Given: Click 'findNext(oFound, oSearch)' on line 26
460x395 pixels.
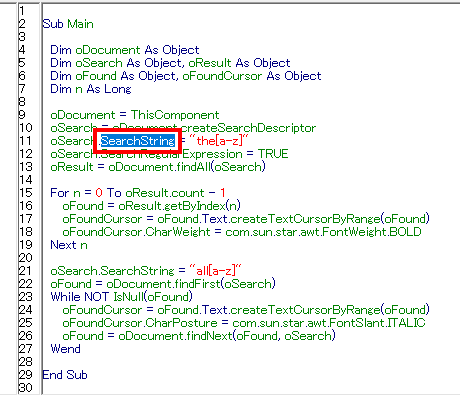Looking at the screenshot, I should (261, 336).
